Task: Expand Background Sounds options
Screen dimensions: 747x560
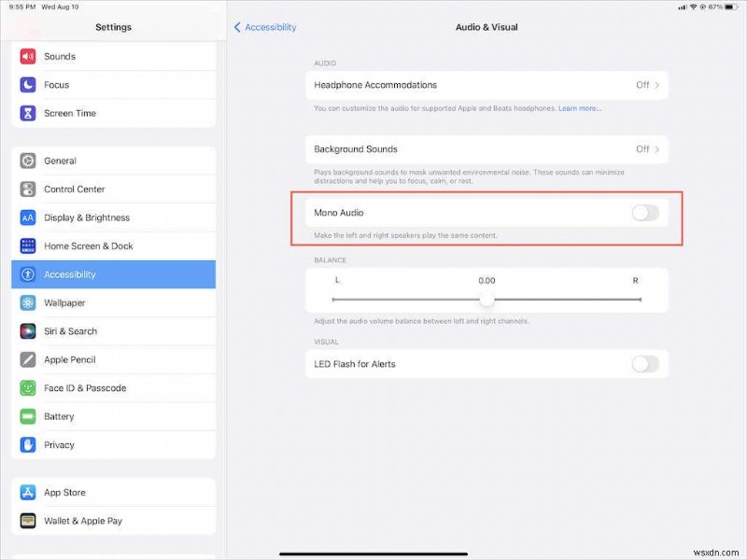Action: (486, 148)
